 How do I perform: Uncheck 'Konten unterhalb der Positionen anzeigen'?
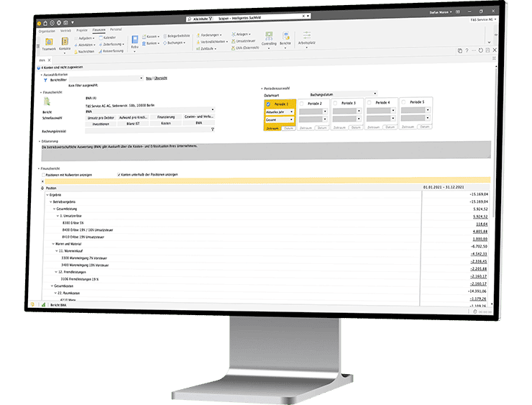click(x=119, y=175)
